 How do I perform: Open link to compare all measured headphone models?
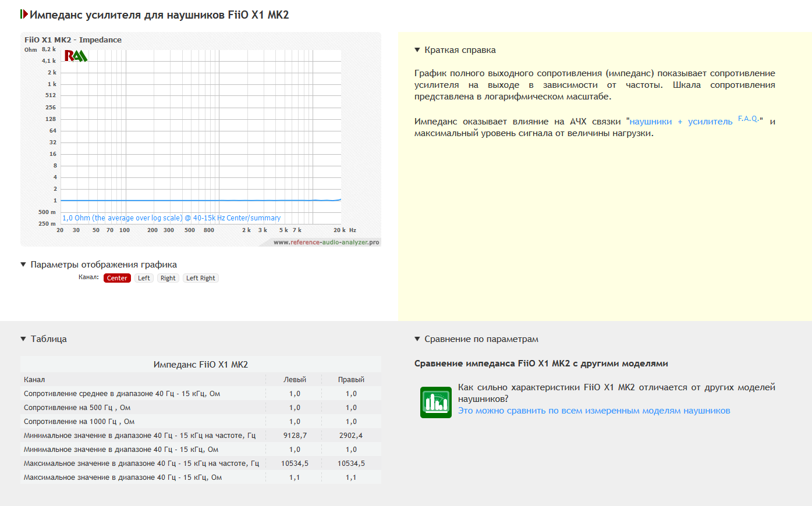(594, 411)
